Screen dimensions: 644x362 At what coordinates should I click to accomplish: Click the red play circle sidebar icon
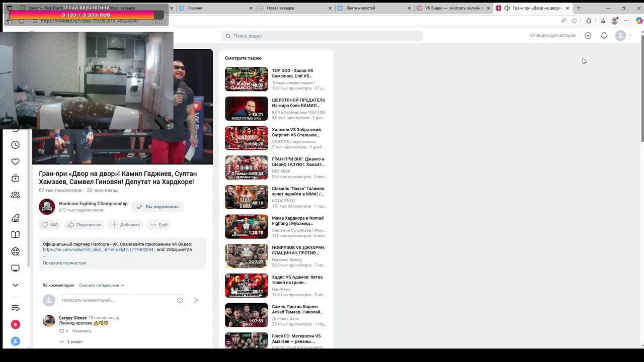tap(16, 325)
